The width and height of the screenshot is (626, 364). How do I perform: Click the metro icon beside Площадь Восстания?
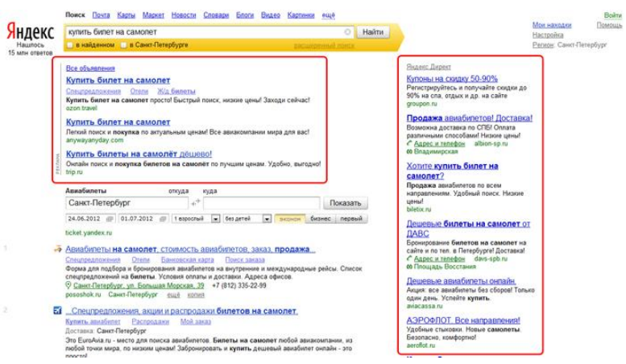pyautogui.click(x=409, y=267)
